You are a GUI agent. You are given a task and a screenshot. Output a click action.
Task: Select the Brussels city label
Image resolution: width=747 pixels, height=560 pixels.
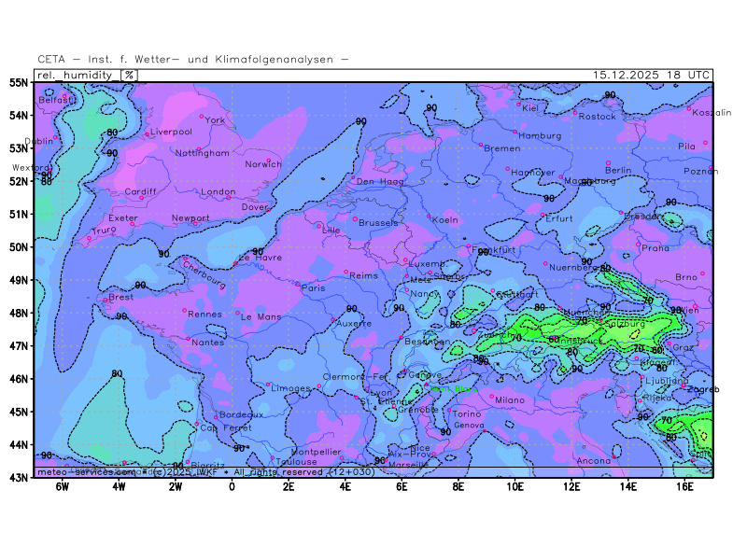pos(378,223)
